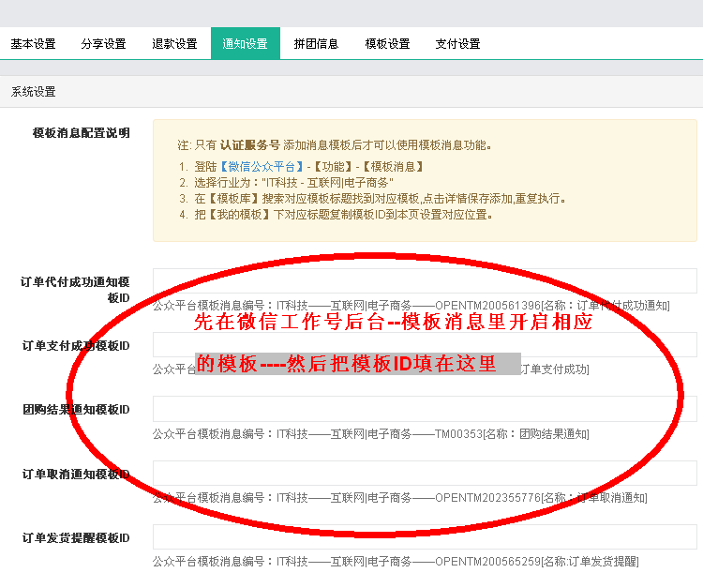Click the 团购结果通知模板ID field label

coord(76,410)
